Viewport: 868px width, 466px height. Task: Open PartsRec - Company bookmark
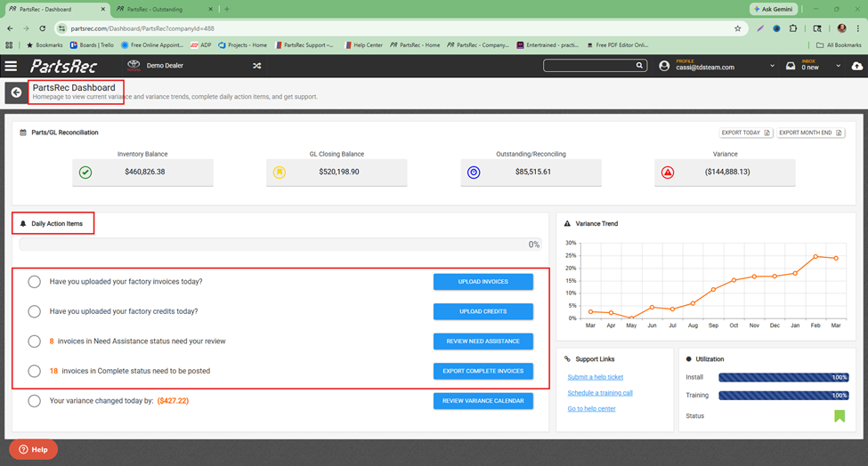(478, 44)
